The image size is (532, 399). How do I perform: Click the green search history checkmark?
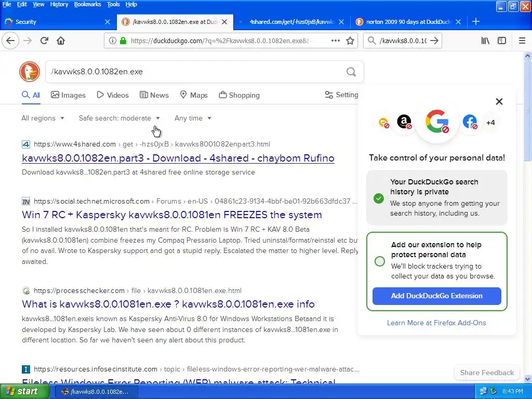point(379,198)
